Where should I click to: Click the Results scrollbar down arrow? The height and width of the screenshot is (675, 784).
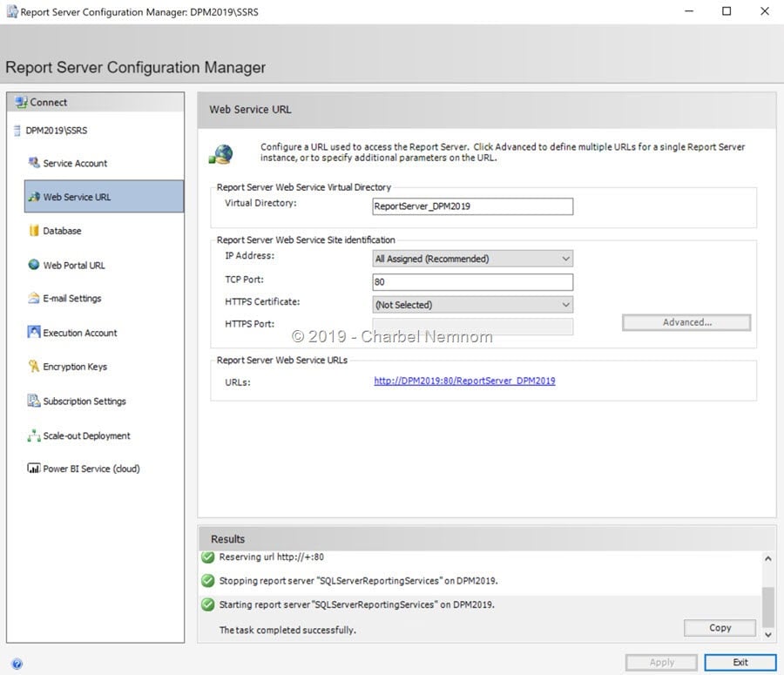pos(768,634)
